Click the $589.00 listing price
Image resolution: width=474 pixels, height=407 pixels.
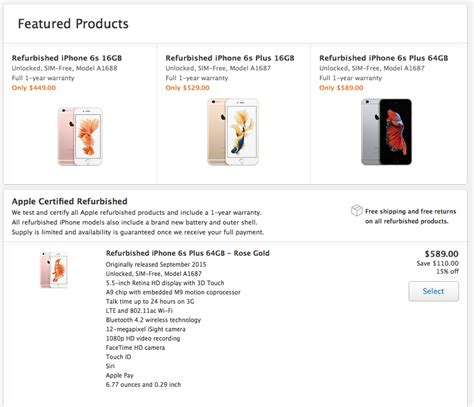tap(442, 254)
